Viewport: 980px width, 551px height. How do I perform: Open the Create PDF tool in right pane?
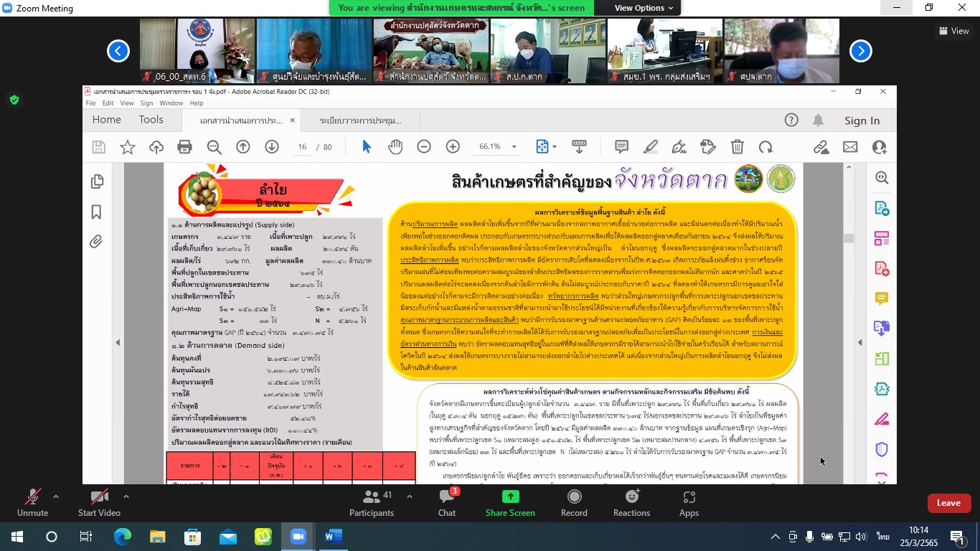pos(882,268)
